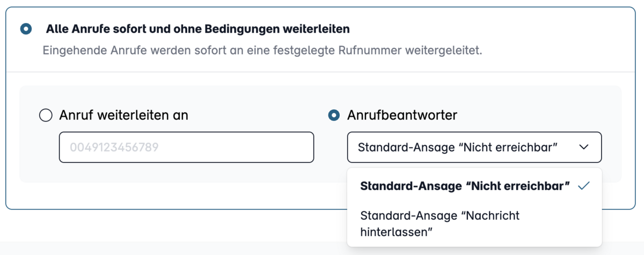Collapse the announcement dropdown via its chevron arrow
This screenshot has height=255, width=644.
[x=584, y=147]
